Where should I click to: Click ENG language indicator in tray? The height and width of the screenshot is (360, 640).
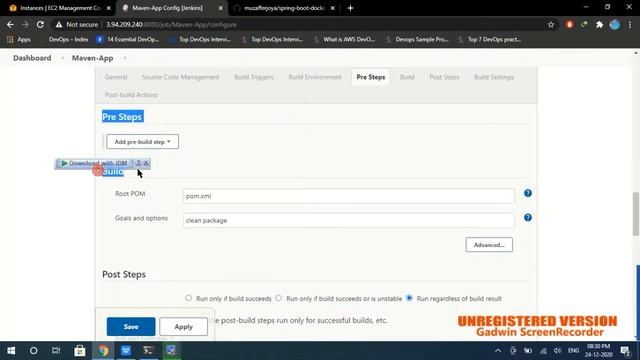click(x=573, y=351)
